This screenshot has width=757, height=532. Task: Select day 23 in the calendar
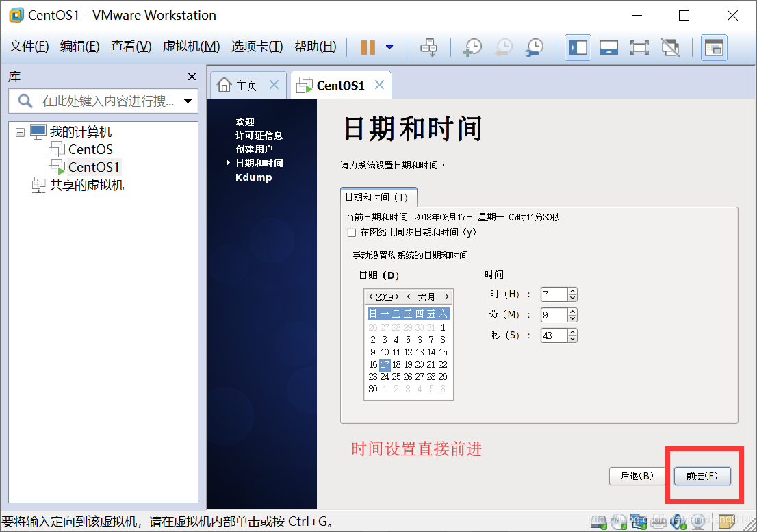pyautogui.click(x=373, y=377)
